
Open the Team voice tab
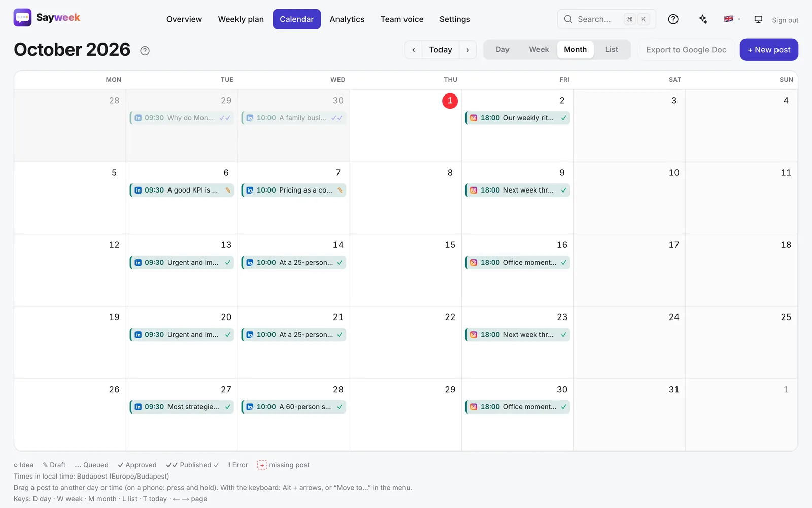pyautogui.click(x=402, y=19)
